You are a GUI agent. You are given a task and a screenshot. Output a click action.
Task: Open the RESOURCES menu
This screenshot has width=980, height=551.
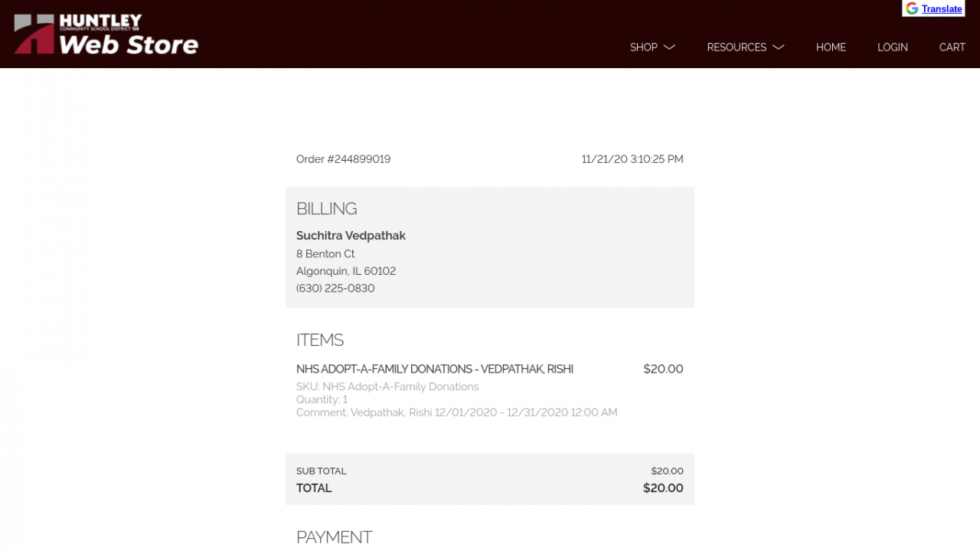[737, 47]
